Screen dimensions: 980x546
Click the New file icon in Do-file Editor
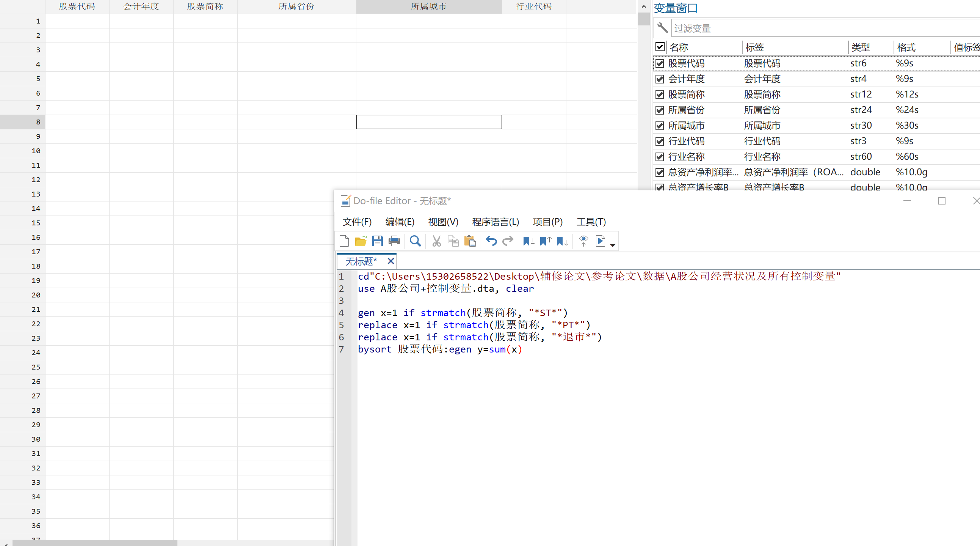click(344, 241)
